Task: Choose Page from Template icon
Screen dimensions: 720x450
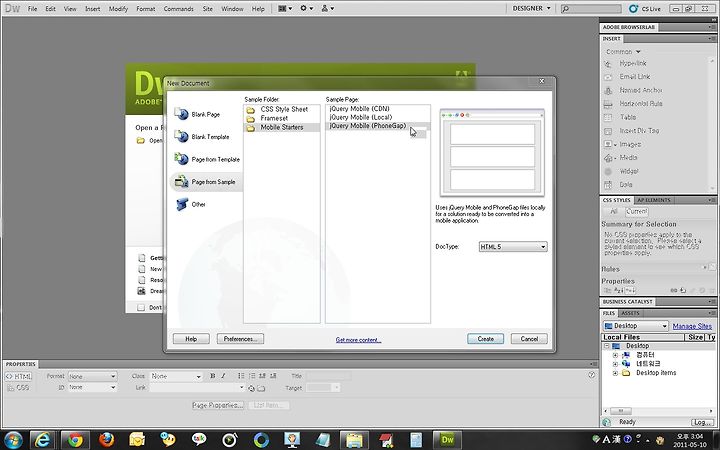Action: (x=181, y=159)
